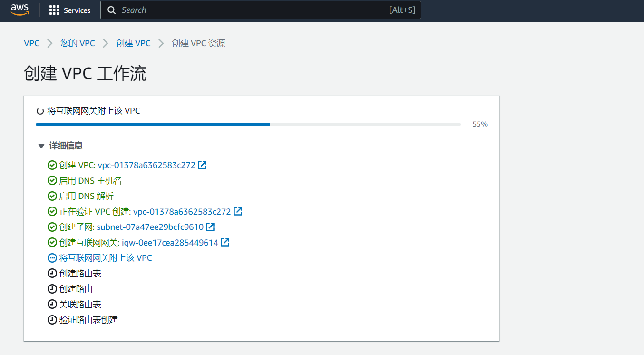Click success checkmark on 正在验证 VPC 创建
The image size is (644, 355).
[52, 211]
